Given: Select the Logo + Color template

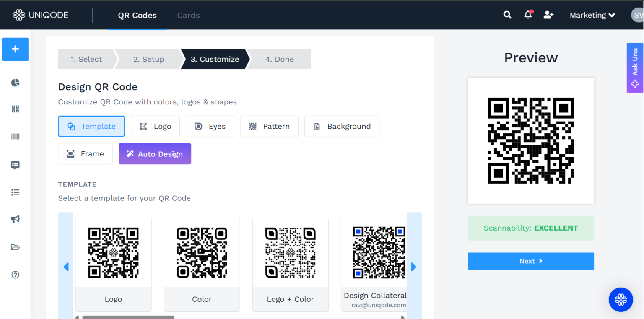Looking at the screenshot, I should tap(290, 265).
